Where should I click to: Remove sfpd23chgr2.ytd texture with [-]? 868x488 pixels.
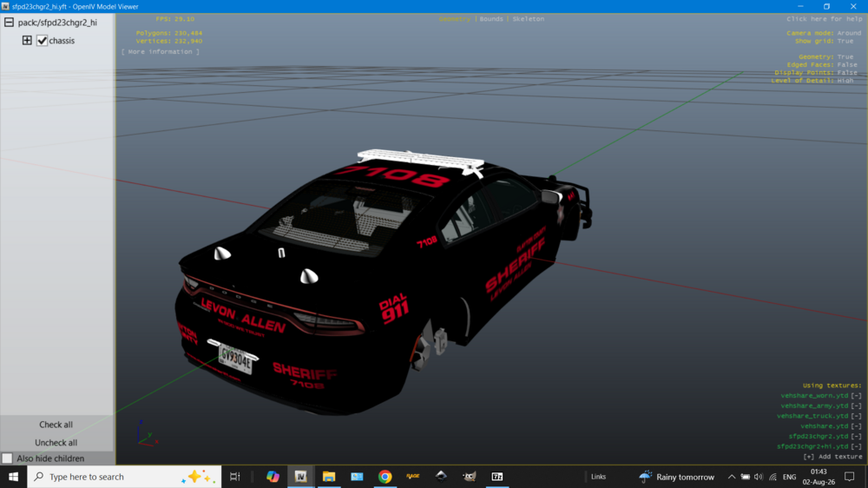coord(857,437)
